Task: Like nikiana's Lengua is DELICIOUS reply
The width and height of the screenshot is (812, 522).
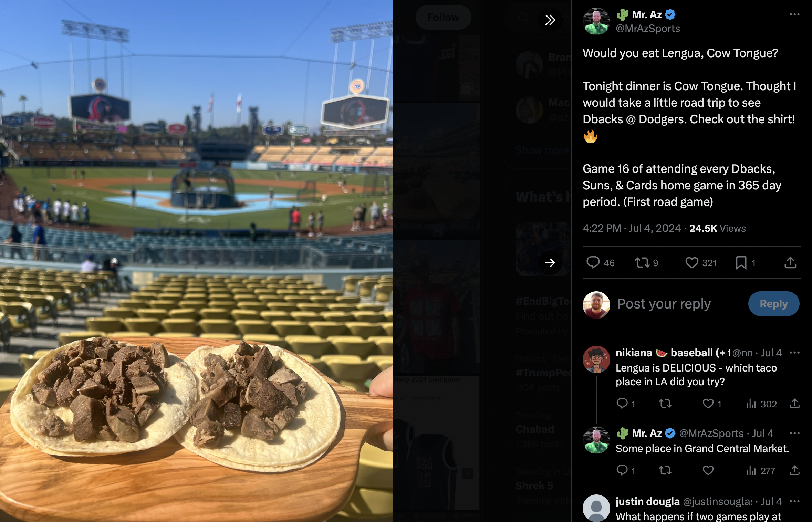Action: click(x=708, y=404)
